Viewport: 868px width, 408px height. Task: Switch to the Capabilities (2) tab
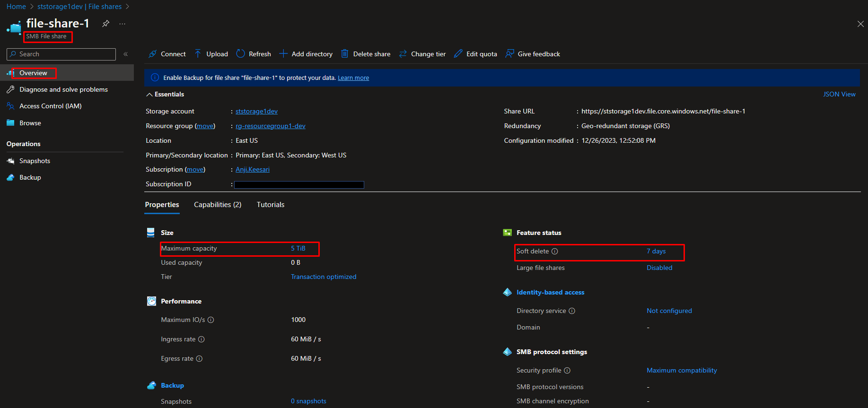point(218,205)
